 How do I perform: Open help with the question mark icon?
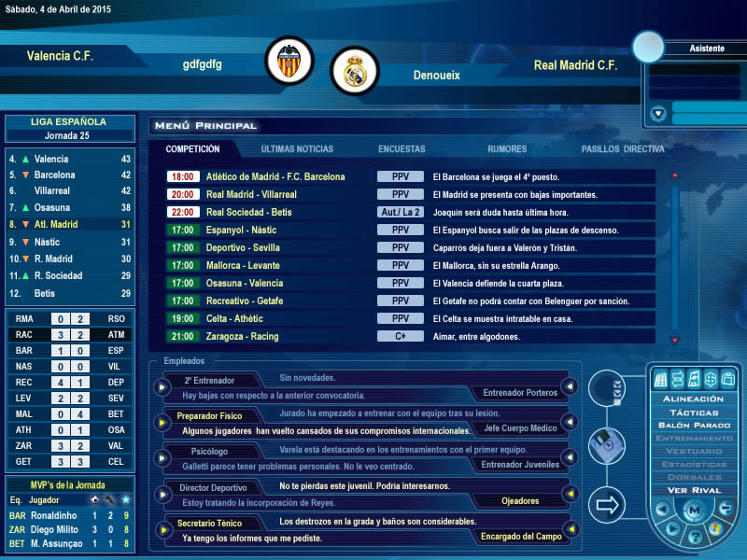(695, 536)
